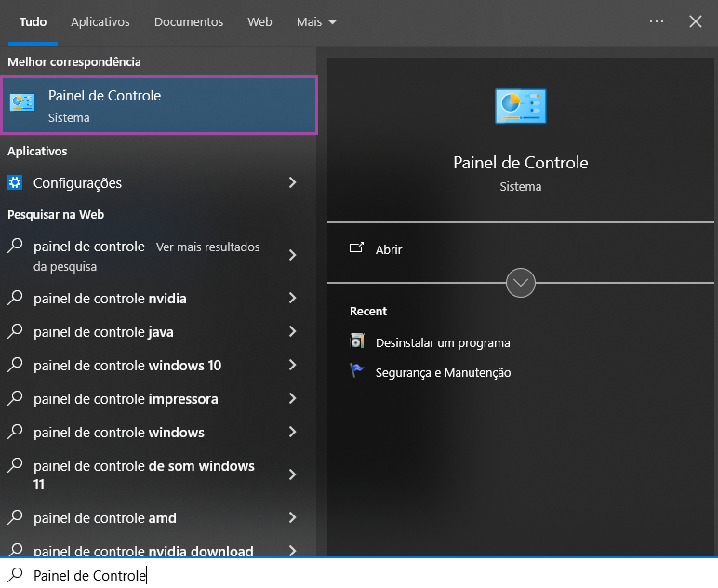Image resolution: width=718 pixels, height=588 pixels.
Task: Click the search box containing Painel de Controle
Action: [x=359, y=574]
